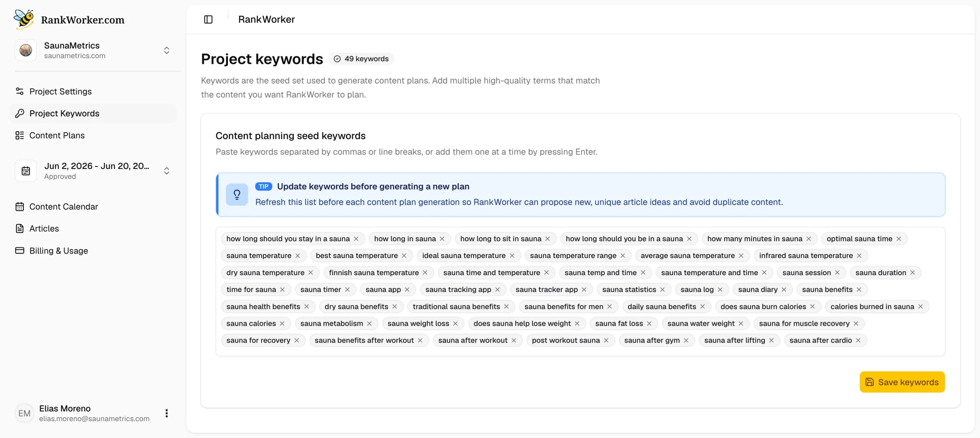Click the EM user avatar
Screen dimensions: 980x438
(x=24, y=413)
